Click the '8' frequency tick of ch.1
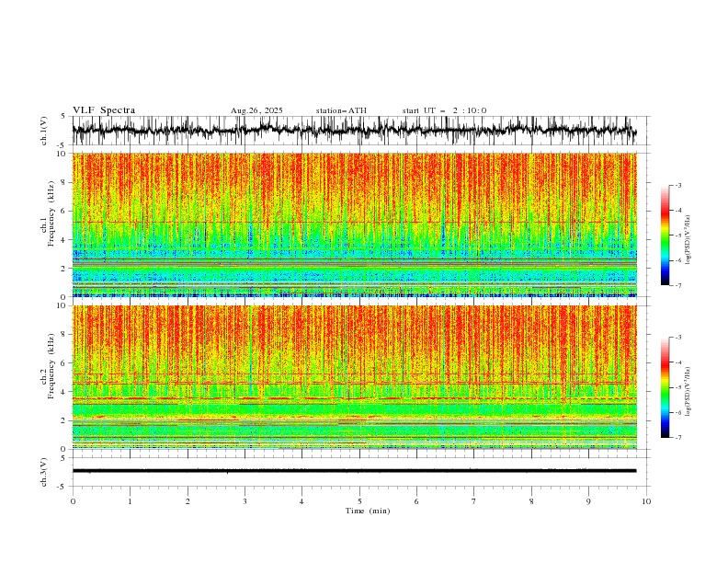The image size is (728, 563). pyautogui.click(x=64, y=182)
